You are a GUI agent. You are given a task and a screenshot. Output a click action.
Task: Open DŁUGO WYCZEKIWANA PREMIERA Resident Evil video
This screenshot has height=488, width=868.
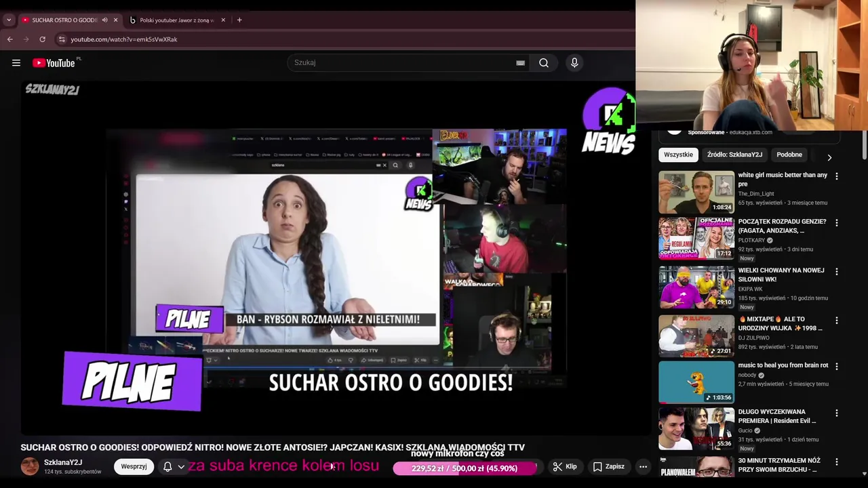(x=777, y=416)
